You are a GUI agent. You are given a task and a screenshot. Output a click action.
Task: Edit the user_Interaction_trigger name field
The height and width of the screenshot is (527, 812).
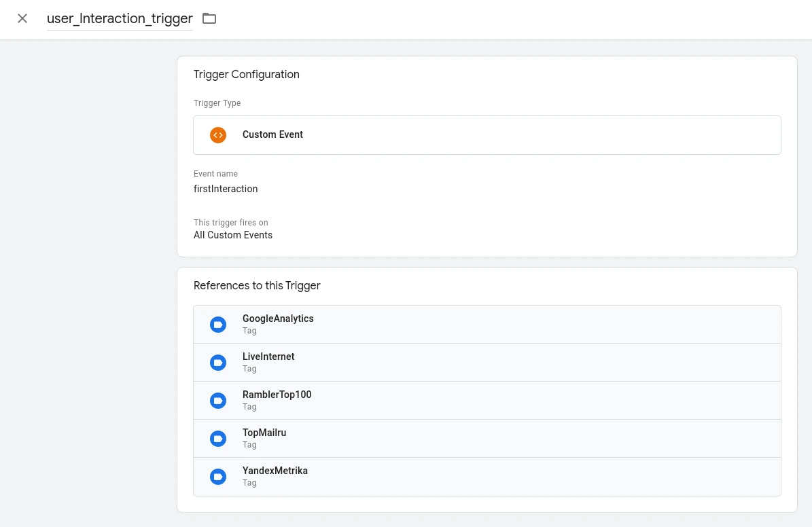click(120, 19)
